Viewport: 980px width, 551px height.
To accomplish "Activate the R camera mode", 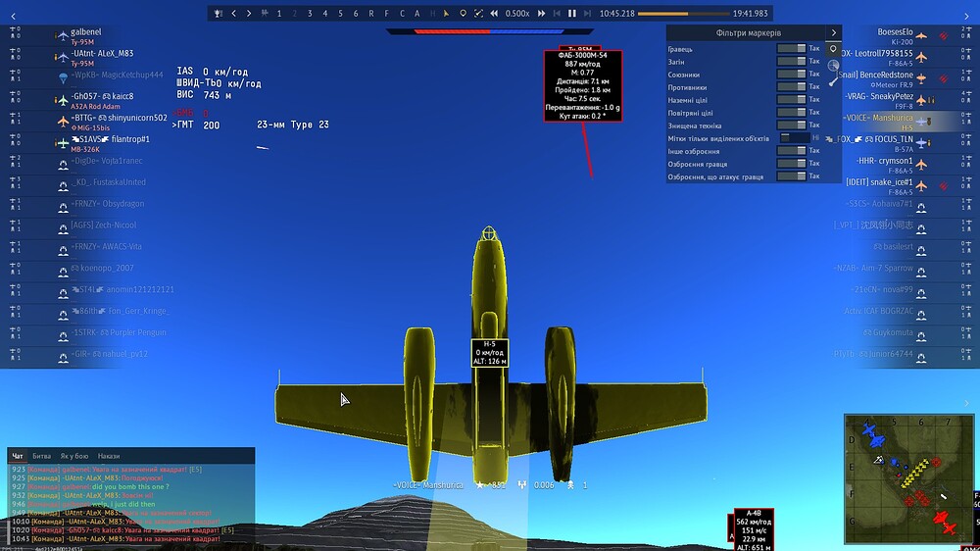I will pyautogui.click(x=371, y=13).
